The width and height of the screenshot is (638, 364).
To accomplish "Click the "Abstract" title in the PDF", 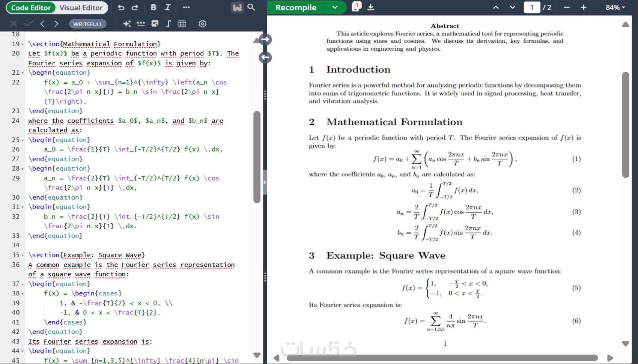I will point(445,26).
